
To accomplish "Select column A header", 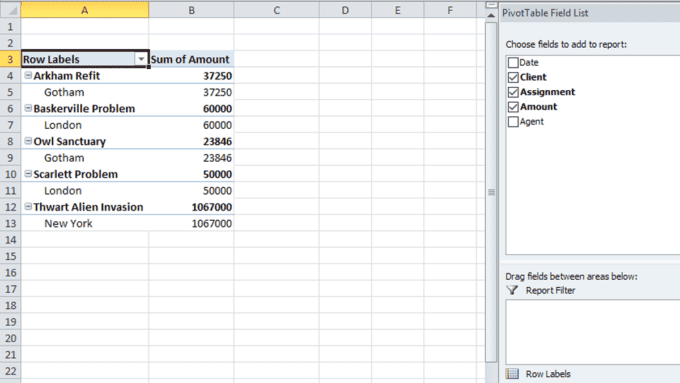I will pyautogui.click(x=85, y=10).
